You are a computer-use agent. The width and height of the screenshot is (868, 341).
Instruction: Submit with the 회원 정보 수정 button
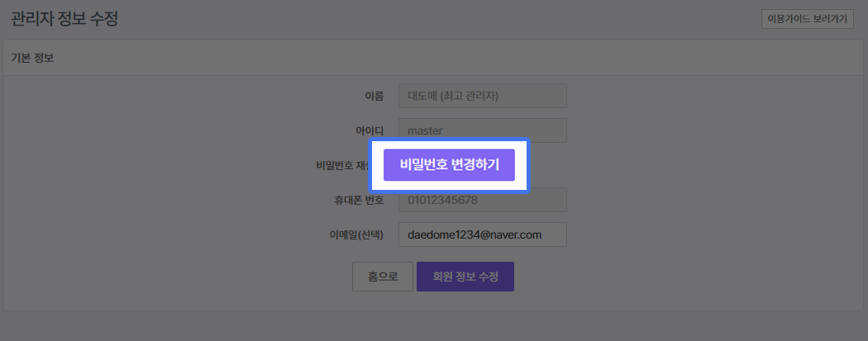pos(465,277)
